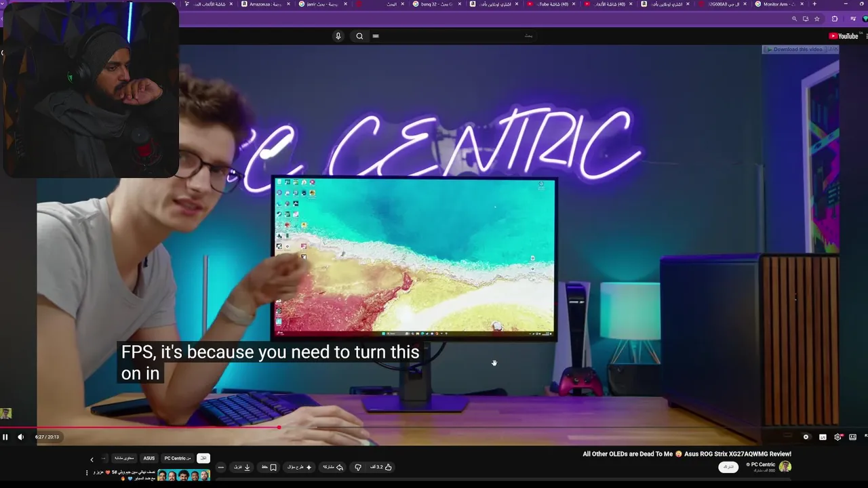This screenshot has width=868, height=488.
Task: Subscribe to PC Centric channel
Action: tap(728, 467)
